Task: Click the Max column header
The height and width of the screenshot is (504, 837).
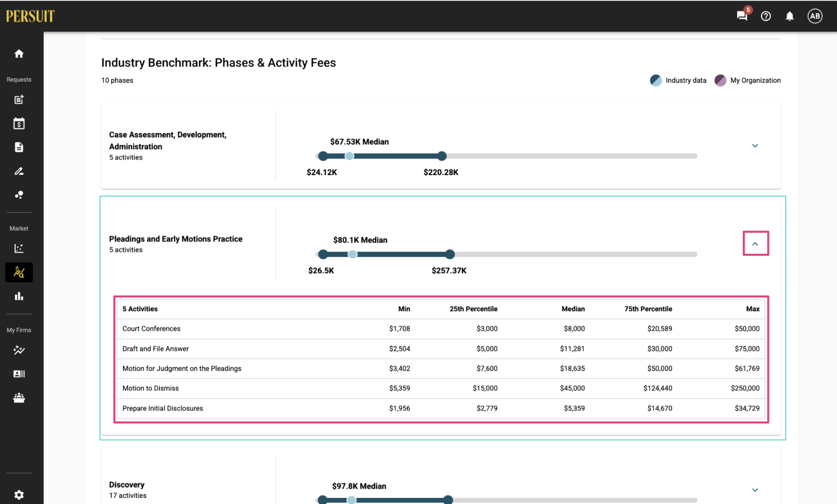Action: coord(753,309)
